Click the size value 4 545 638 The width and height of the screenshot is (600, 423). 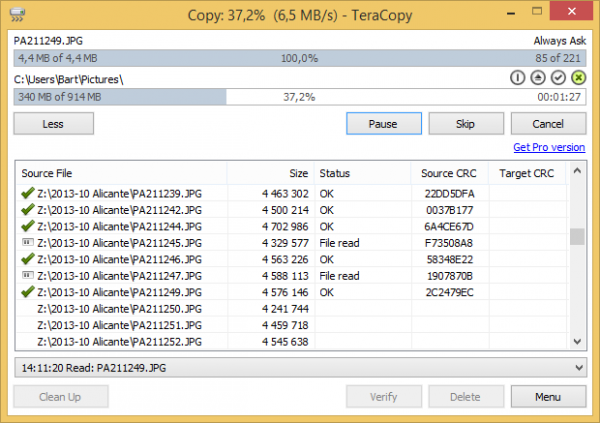(285, 342)
